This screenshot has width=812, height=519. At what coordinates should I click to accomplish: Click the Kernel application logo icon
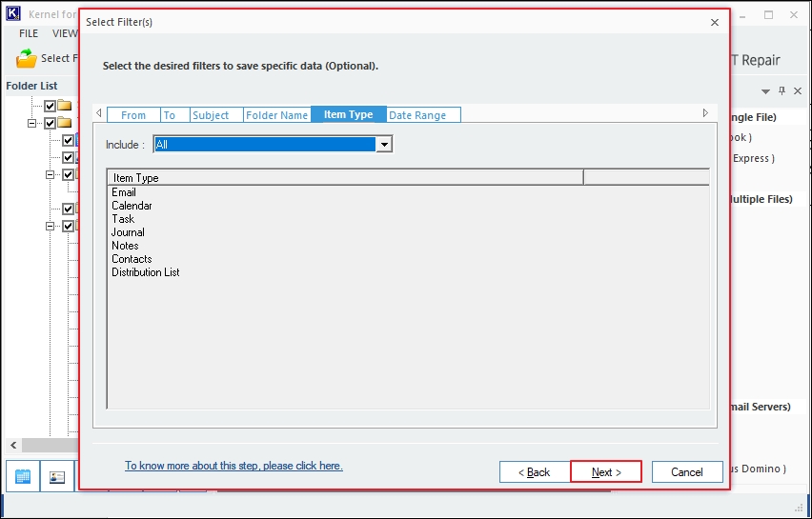(x=13, y=13)
